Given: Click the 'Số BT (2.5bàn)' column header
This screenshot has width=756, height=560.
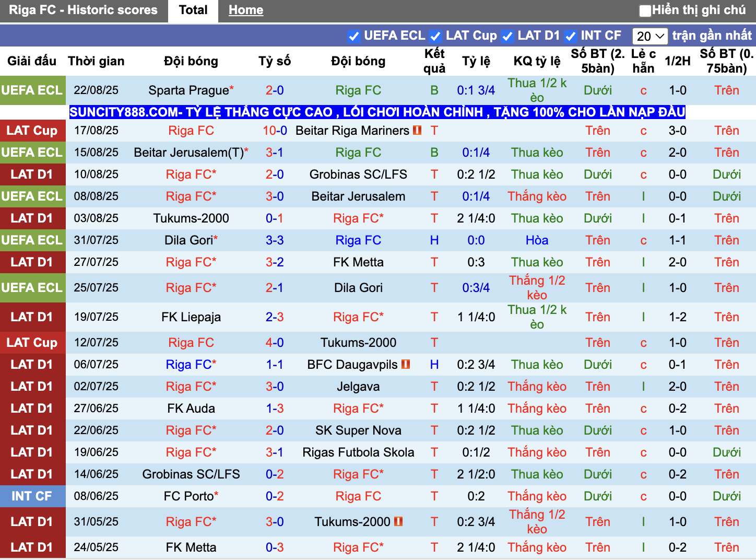Looking at the screenshot, I should pyautogui.click(x=598, y=61).
